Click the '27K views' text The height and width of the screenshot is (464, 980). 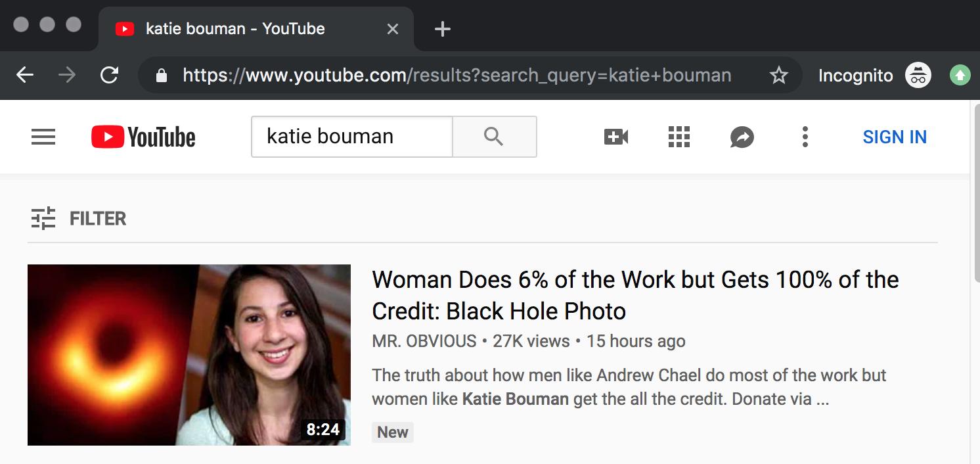click(x=531, y=341)
